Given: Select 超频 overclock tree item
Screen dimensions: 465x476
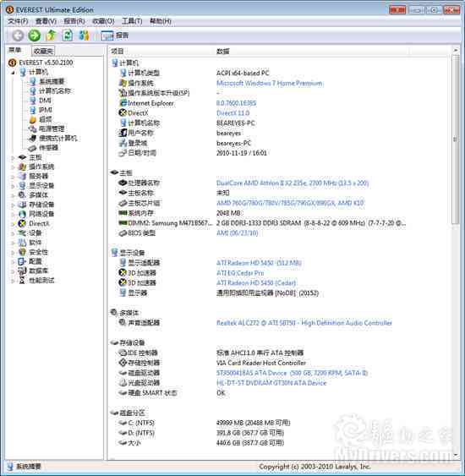Looking at the screenshot, I should [x=45, y=119].
